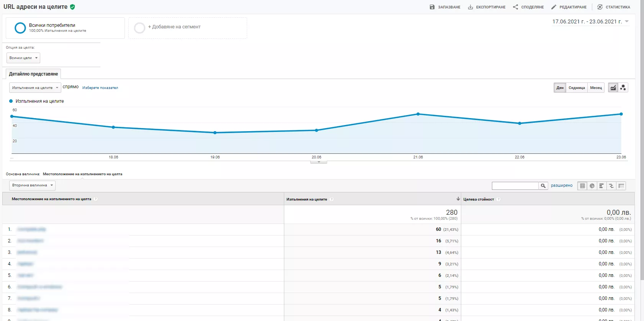Switch to motion chart icon
644x321 pixels.
tap(623, 88)
